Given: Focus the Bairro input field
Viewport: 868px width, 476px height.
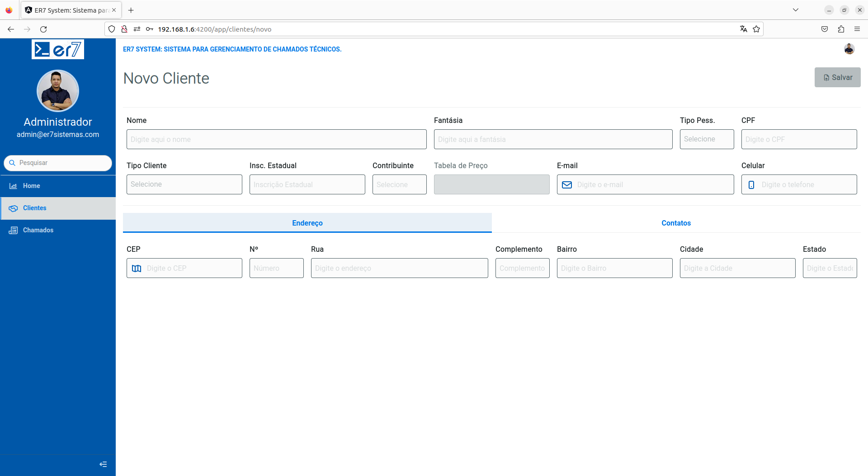Looking at the screenshot, I should click(x=615, y=268).
